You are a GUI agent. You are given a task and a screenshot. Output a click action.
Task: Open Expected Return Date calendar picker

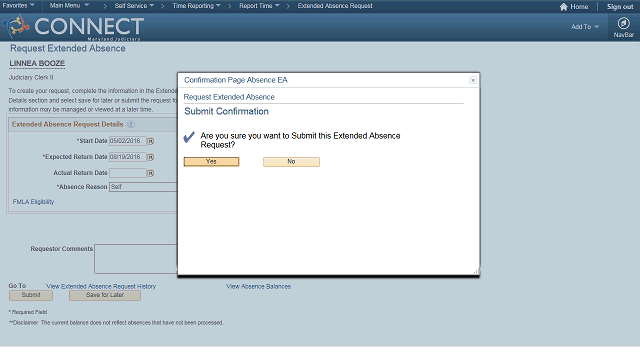pyautogui.click(x=151, y=157)
